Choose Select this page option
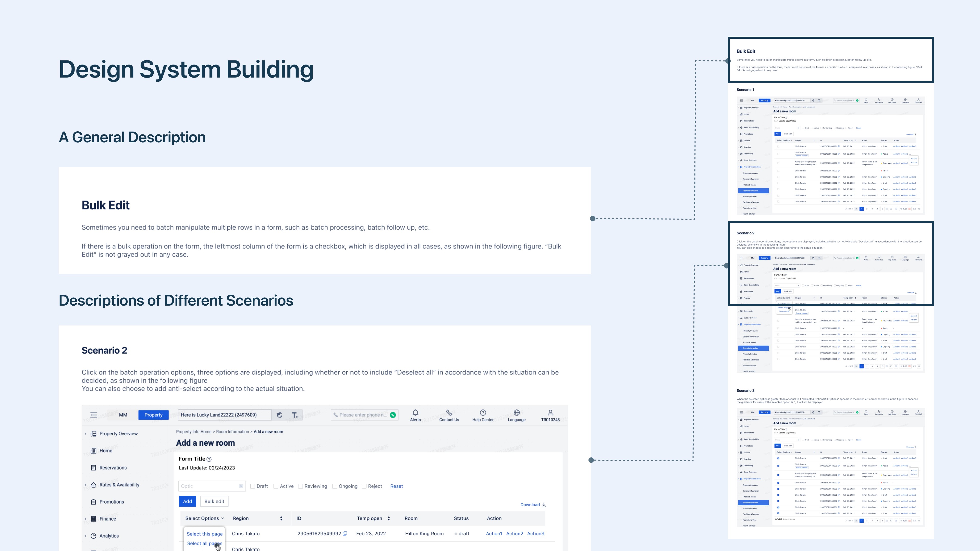Viewport: 980px width, 551px height. [x=205, y=534]
